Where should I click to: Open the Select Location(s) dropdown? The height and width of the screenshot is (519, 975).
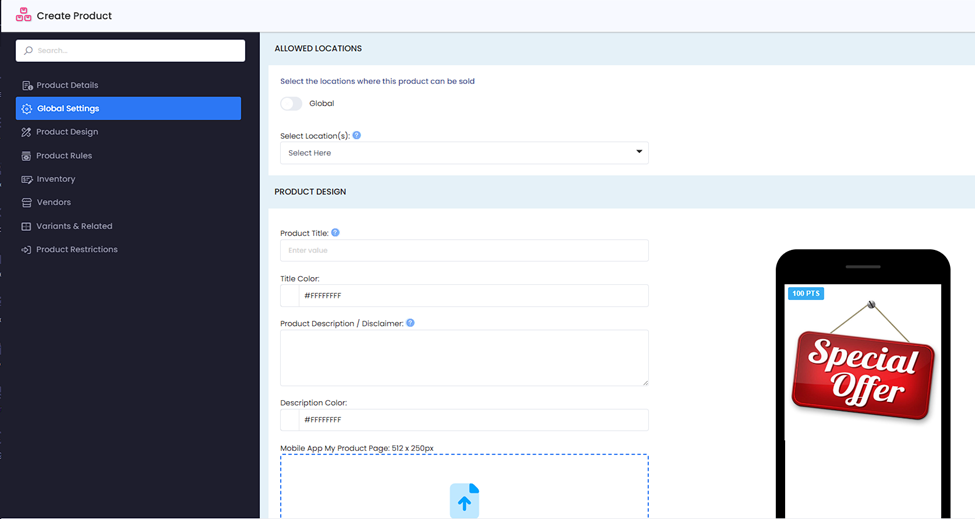[x=464, y=153]
